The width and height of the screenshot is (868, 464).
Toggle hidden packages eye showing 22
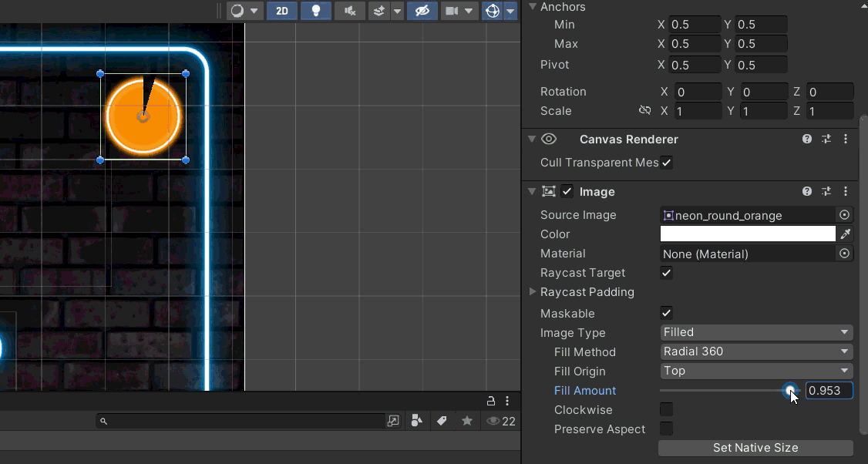(501, 422)
